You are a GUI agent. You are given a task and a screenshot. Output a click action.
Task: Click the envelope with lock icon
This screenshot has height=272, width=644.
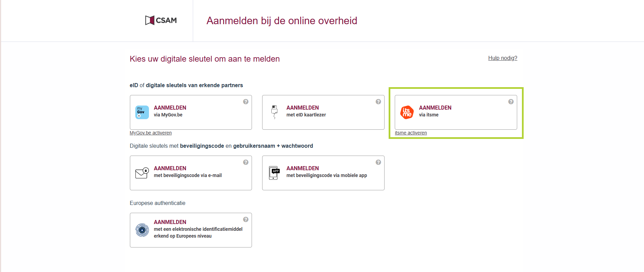142,173
